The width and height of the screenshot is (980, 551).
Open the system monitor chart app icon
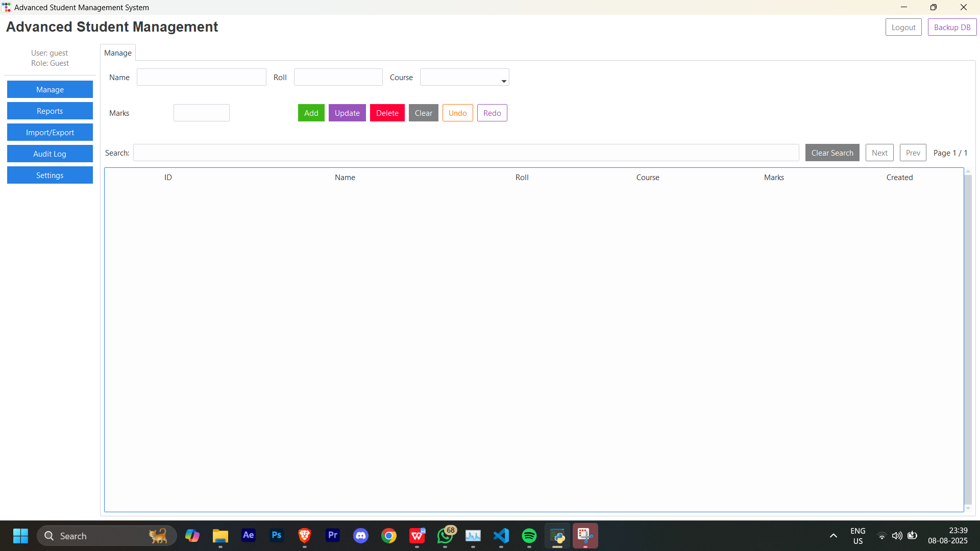point(473,536)
